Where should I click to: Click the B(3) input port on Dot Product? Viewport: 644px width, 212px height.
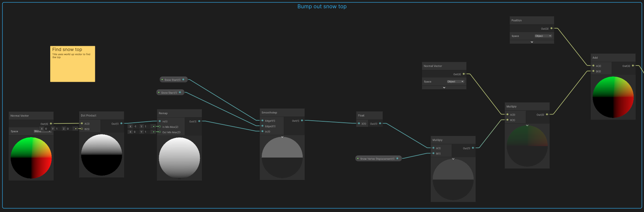click(82, 129)
